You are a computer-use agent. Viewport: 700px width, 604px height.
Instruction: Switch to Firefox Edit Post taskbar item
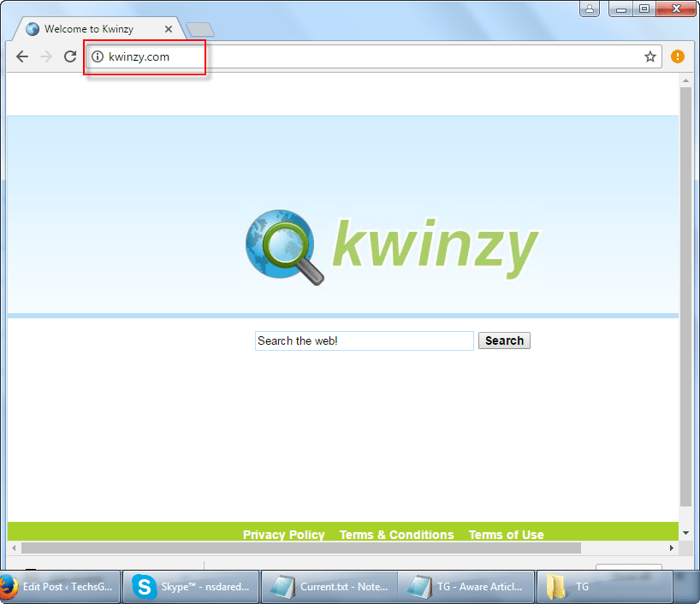pyautogui.click(x=60, y=587)
